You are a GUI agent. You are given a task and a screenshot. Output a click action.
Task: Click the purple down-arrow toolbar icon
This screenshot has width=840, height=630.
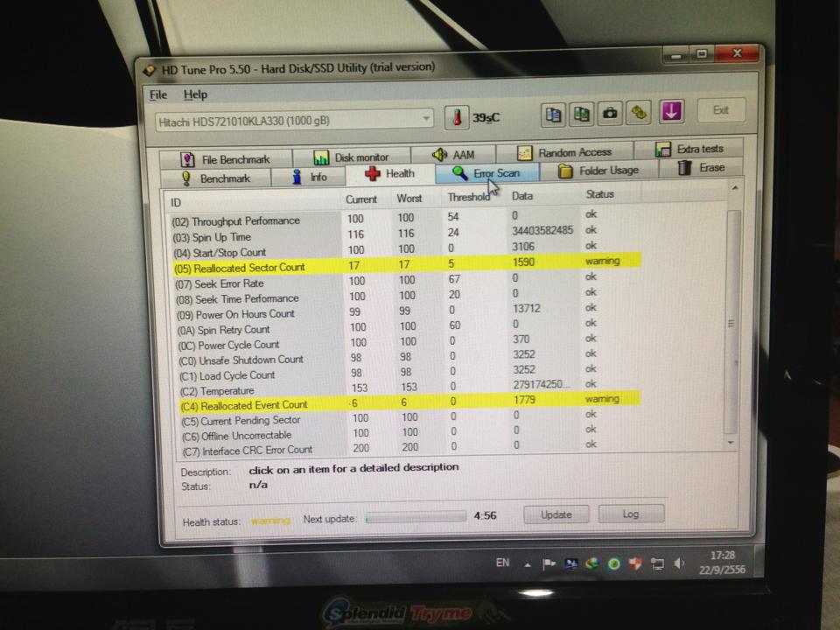tap(672, 111)
